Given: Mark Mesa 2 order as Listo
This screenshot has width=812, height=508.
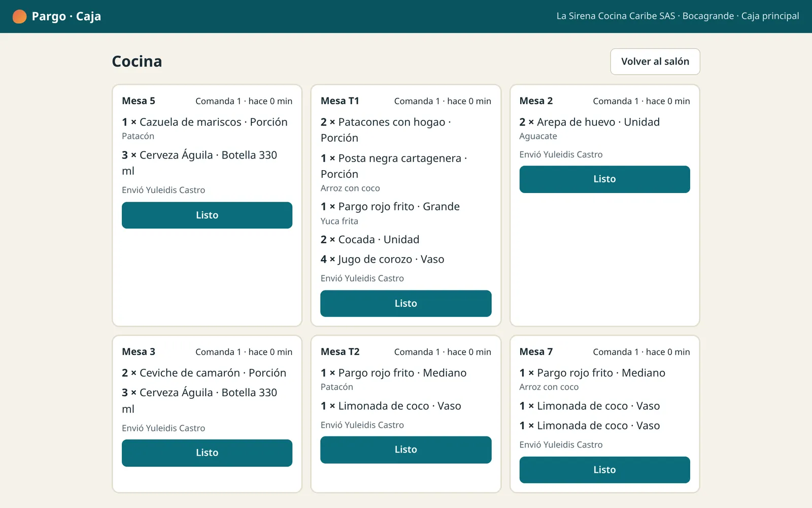Looking at the screenshot, I should coord(604,179).
